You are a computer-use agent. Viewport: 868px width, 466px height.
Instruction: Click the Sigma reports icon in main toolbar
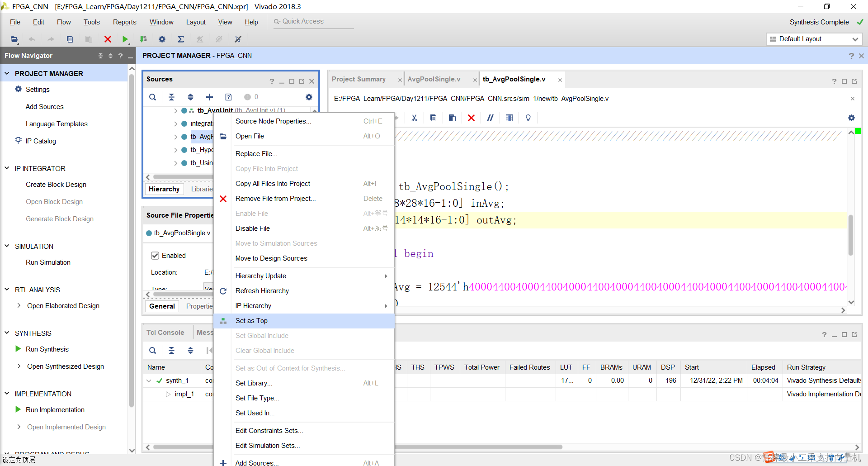tap(181, 39)
